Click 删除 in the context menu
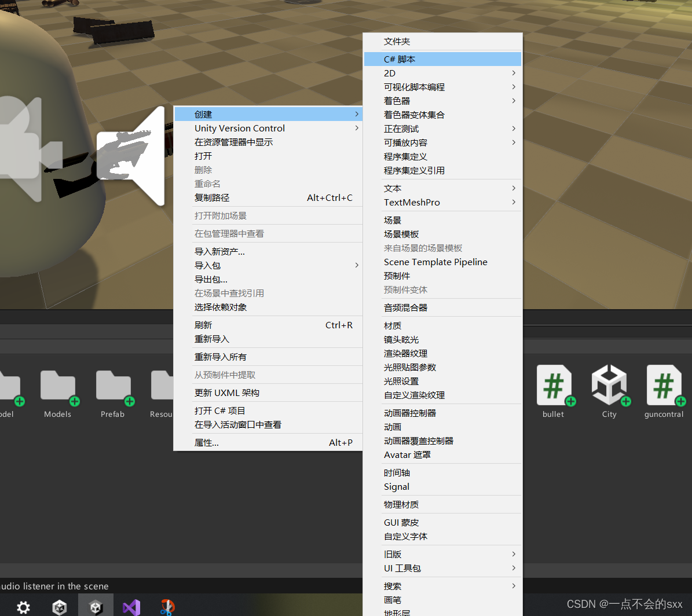 (203, 170)
